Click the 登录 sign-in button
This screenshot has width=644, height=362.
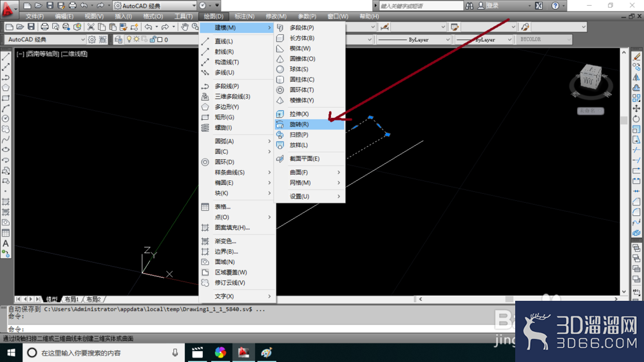pyautogui.click(x=492, y=6)
